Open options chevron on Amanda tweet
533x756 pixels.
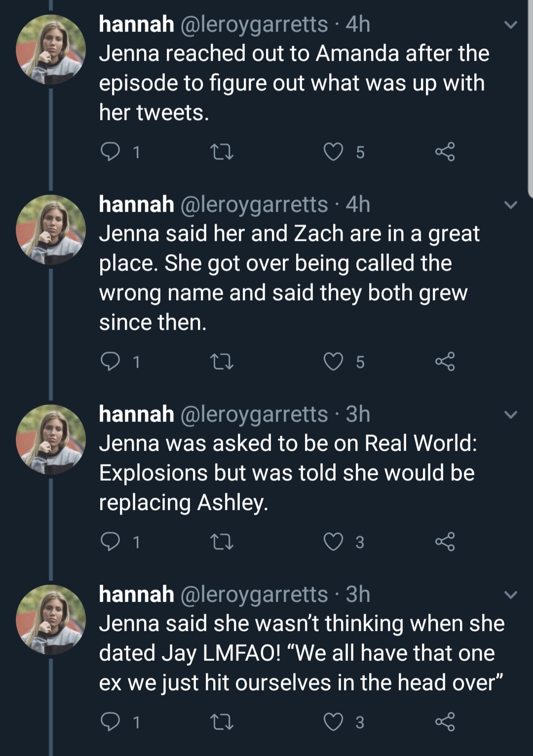click(511, 25)
